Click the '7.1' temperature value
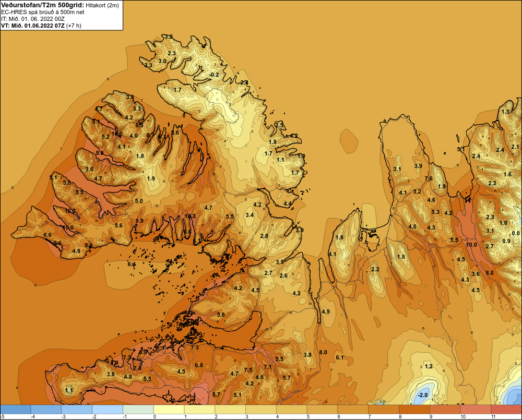The width and height of the screenshot is (522, 420). coord(268,367)
